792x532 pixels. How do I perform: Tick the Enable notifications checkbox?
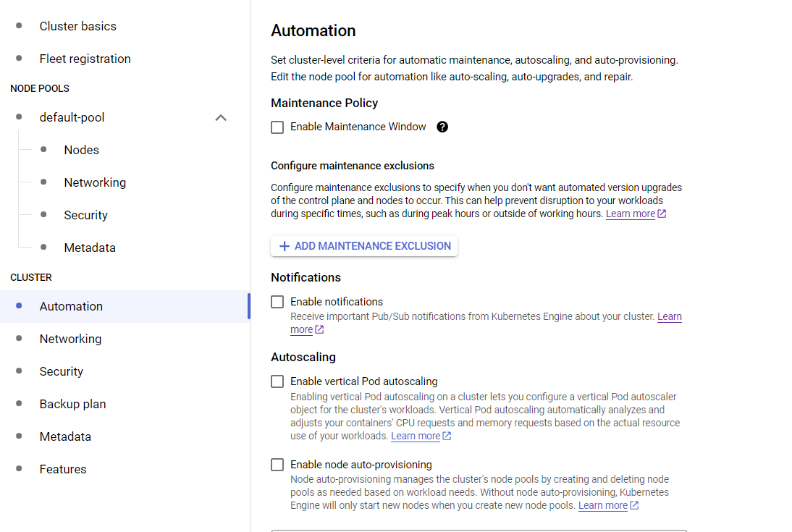[x=277, y=302]
